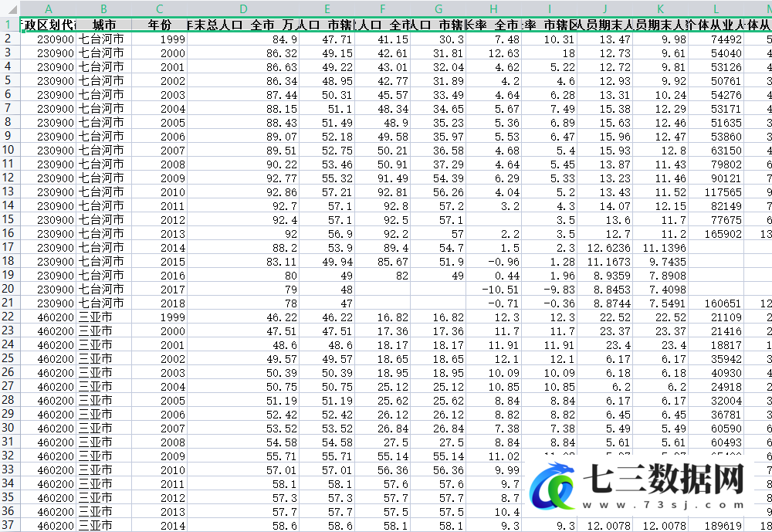772x532 pixels.
Task: Click 三亚市 city cell in row 22
Action: pos(104,317)
